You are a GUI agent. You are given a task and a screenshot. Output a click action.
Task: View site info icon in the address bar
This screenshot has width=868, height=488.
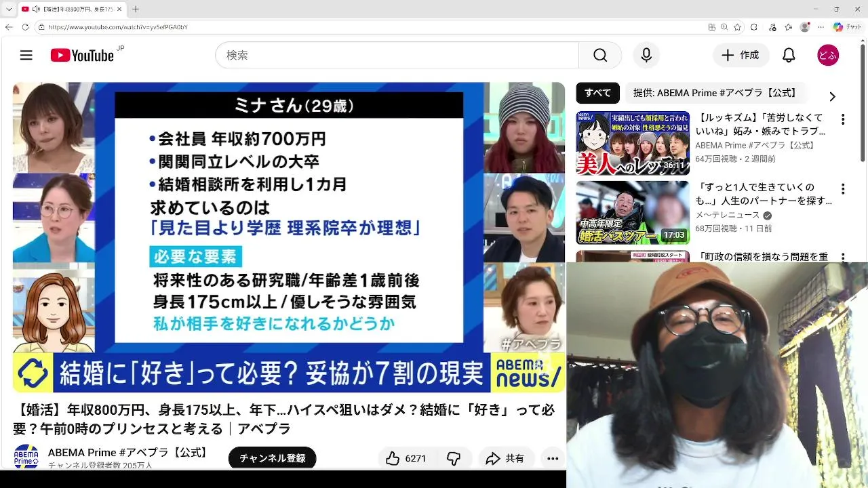click(x=41, y=27)
